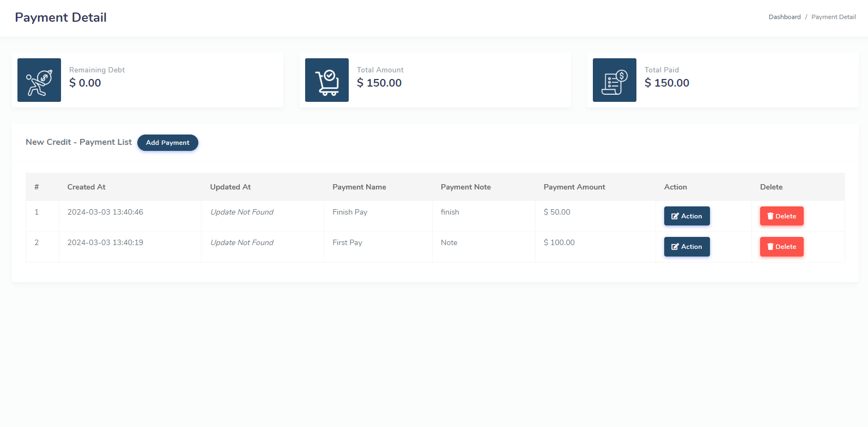Click the Remaining Debt money-bag icon
868x427 pixels.
[x=39, y=81]
